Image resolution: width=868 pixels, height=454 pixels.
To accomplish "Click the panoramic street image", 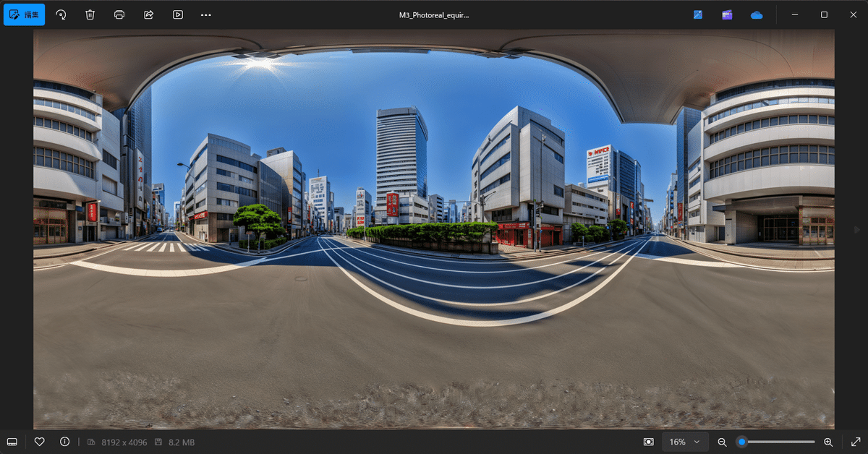I will 434,229.
